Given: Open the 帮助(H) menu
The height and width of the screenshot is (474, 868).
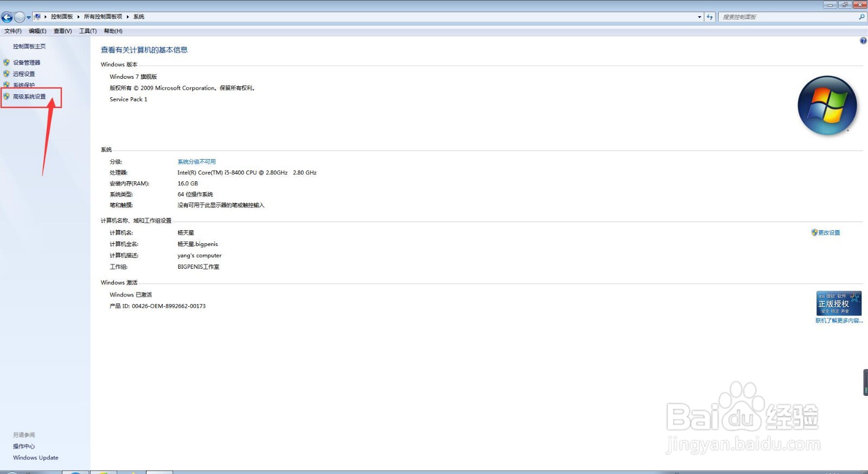Looking at the screenshot, I should [113, 31].
